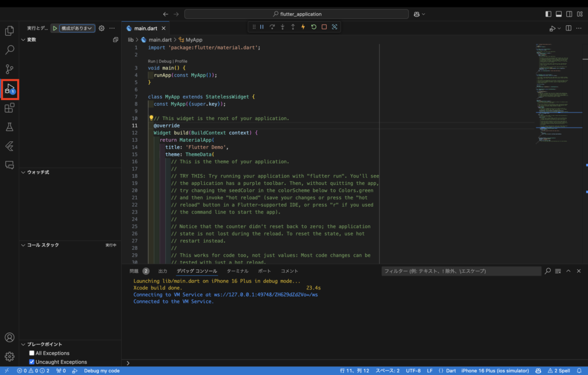
Task: Click the Step Over debug icon
Action: tap(272, 26)
